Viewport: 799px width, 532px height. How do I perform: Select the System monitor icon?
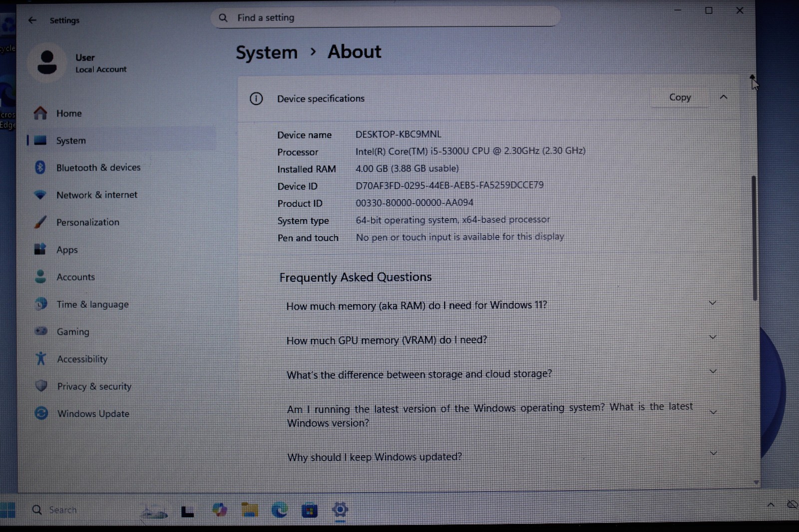[x=40, y=140]
